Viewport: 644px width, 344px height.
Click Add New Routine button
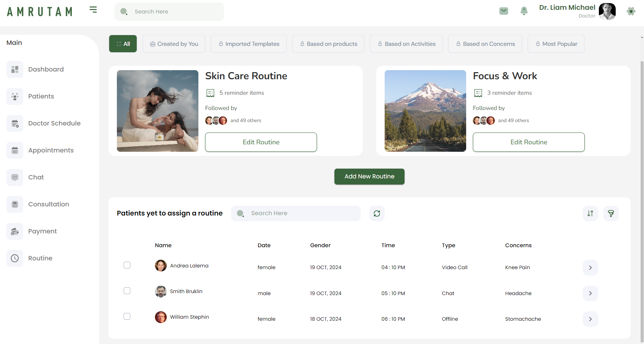click(369, 177)
